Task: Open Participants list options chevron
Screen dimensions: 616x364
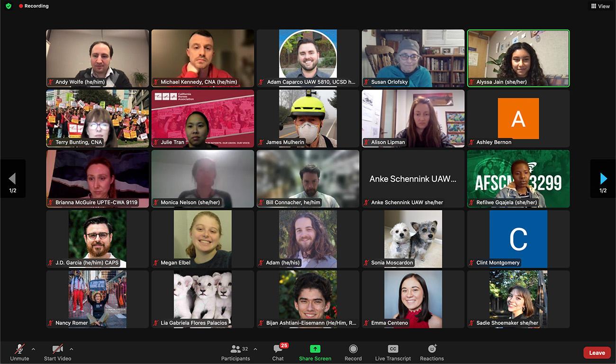Action: point(255,349)
